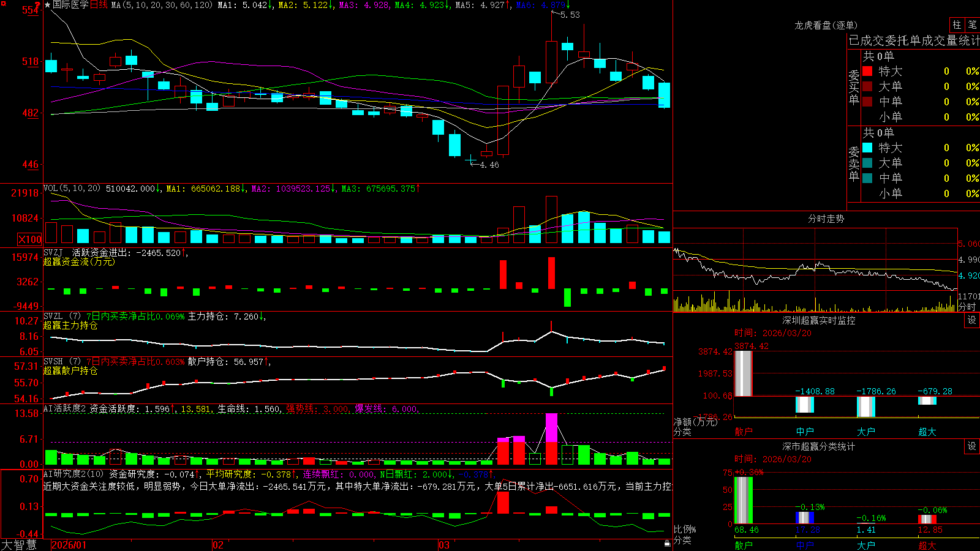This screenshot has width=980, height=551.
Task: Open the MA(5,10,20,30,60,120) indicator parameters
Action: [x=162, y=5]
